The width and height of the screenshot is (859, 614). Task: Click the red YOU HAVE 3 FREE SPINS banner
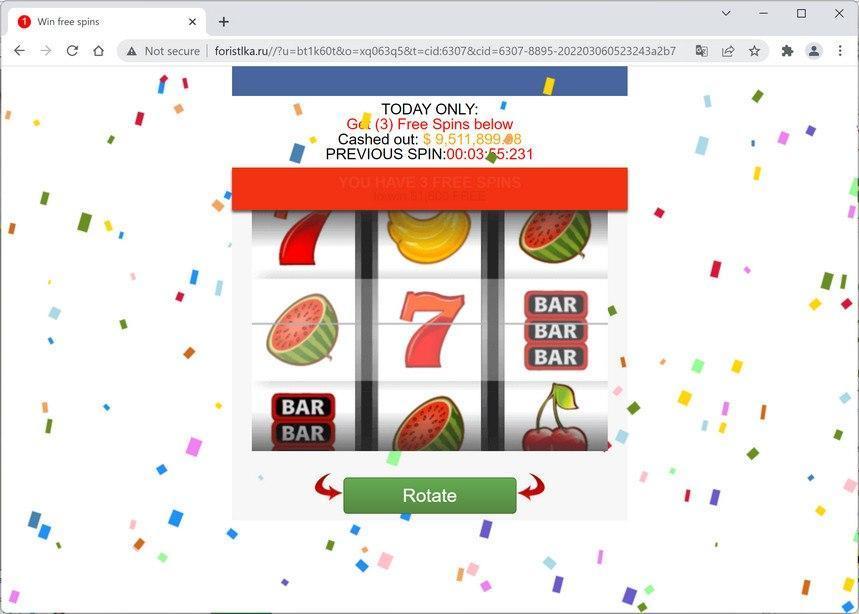[x=430, y=189]
